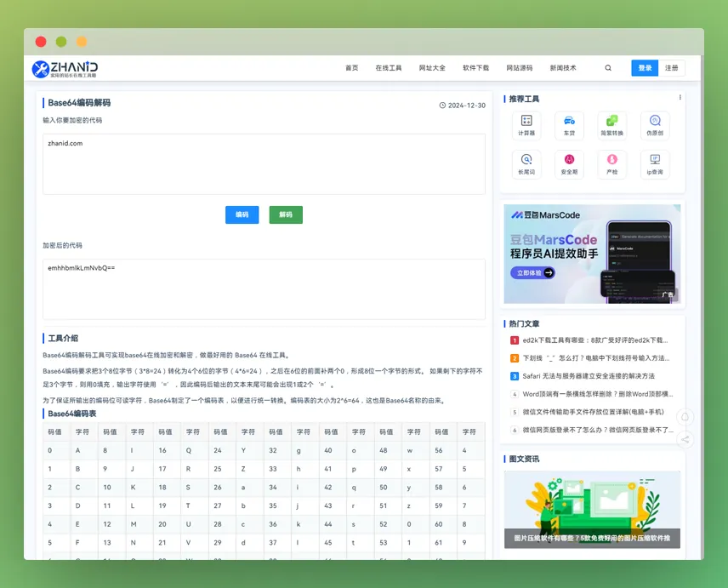The height and width of the screenshot is (588, 728).
Task: Click 立即体验 on the MarsCode banner
Action: (533, 271)
